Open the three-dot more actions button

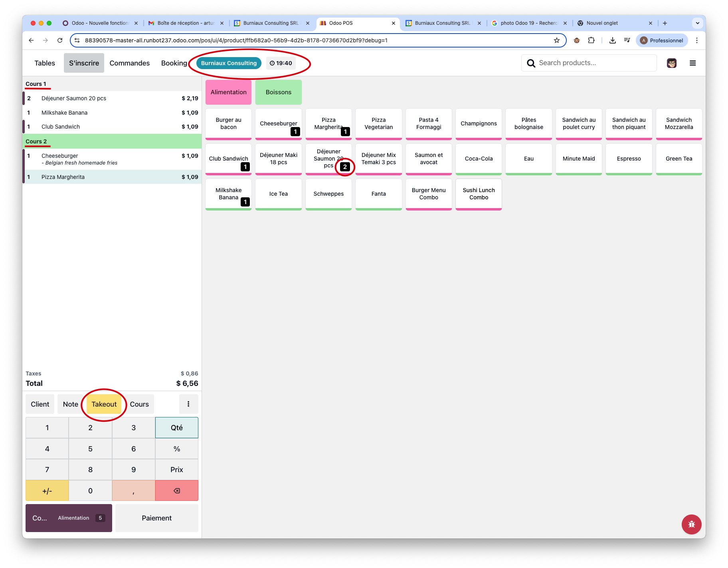[188, 404]
